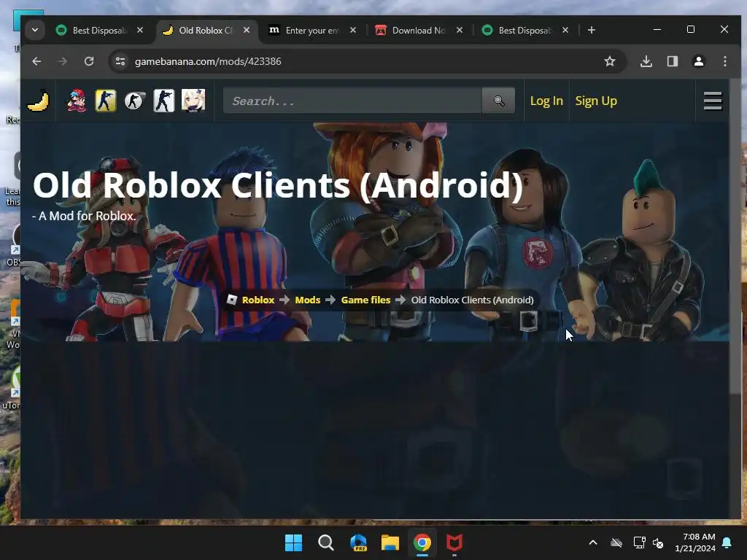Open the Friday Night Funkin' game icon
The image size is (747, 560).
click(76, 101)
